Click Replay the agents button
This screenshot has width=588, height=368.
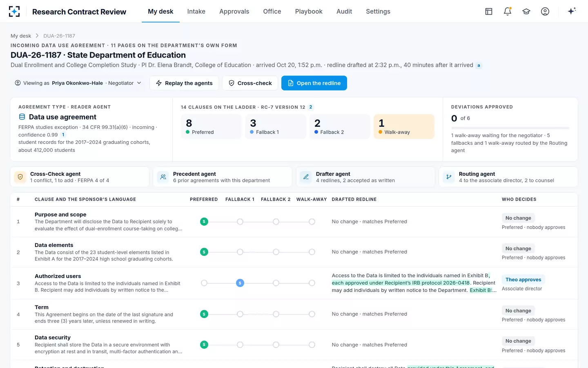(184, 83)
